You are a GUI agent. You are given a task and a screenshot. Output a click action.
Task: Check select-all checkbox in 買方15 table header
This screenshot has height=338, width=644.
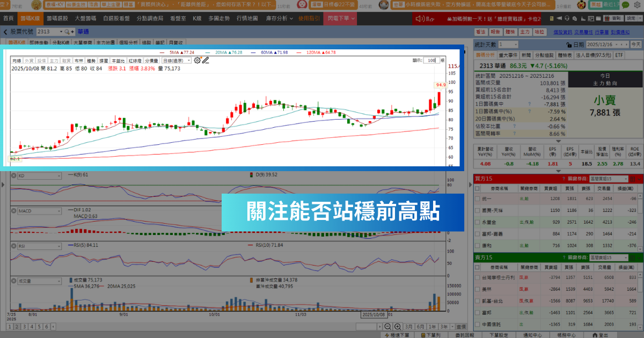(x=478, y=188)
